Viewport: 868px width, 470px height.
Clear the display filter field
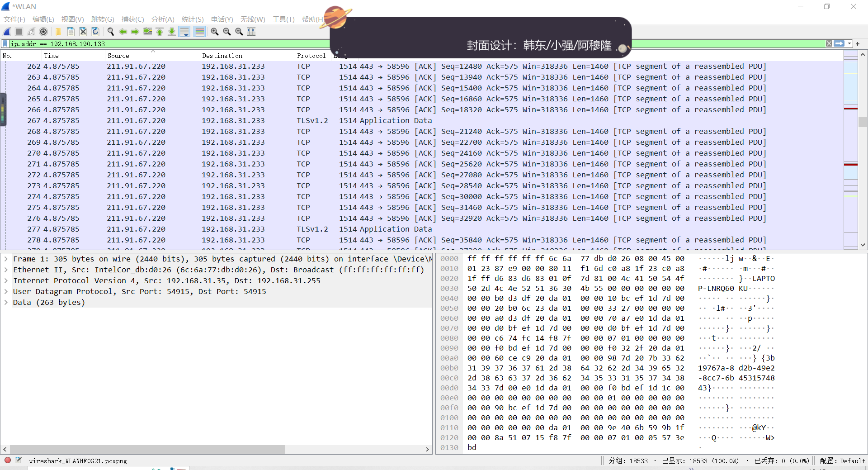[x=829, y=44]
